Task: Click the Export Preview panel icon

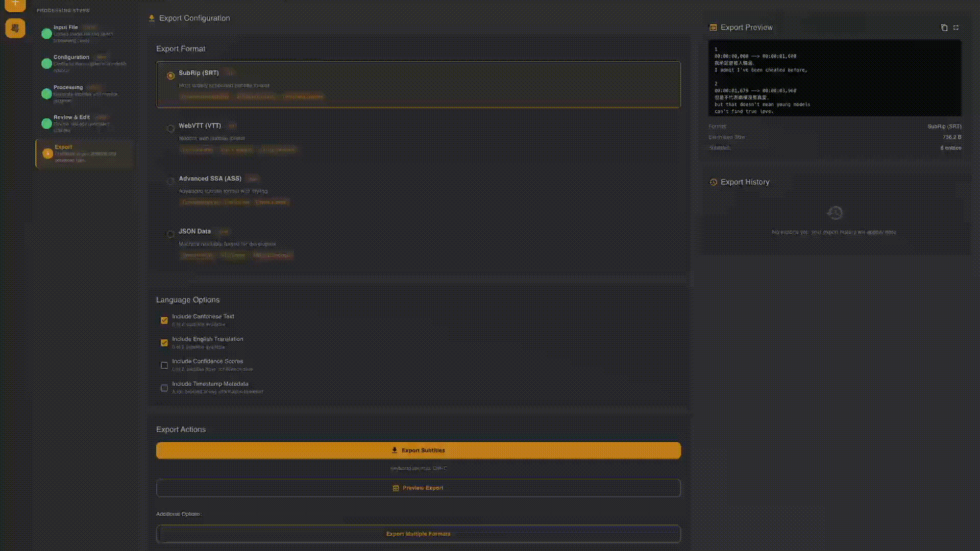Action: (713, 28)
